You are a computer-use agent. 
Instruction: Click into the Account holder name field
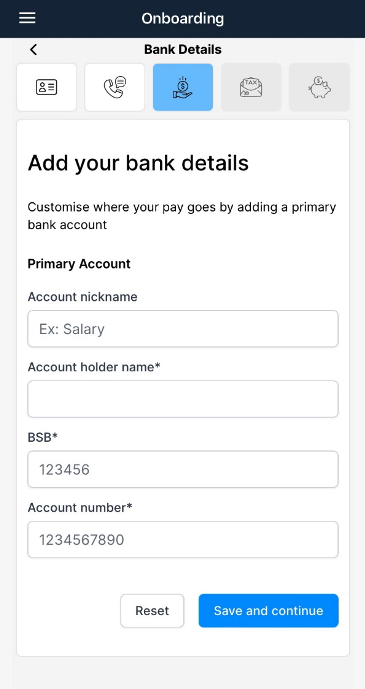(183, 399)
